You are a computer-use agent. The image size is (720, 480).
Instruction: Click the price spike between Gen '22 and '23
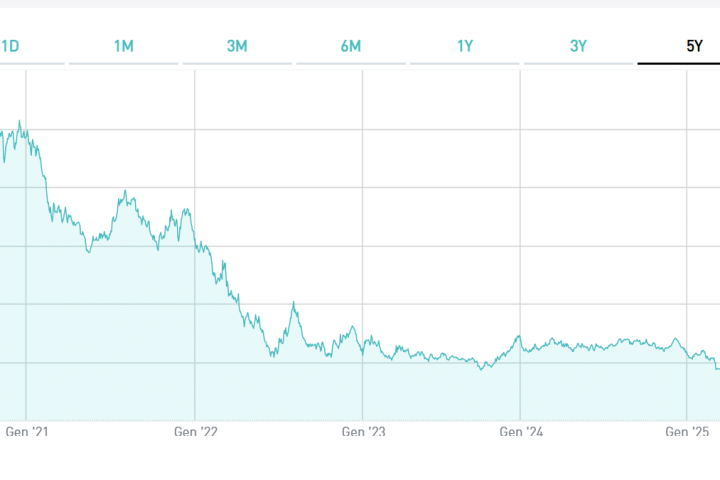click(293, 303)
